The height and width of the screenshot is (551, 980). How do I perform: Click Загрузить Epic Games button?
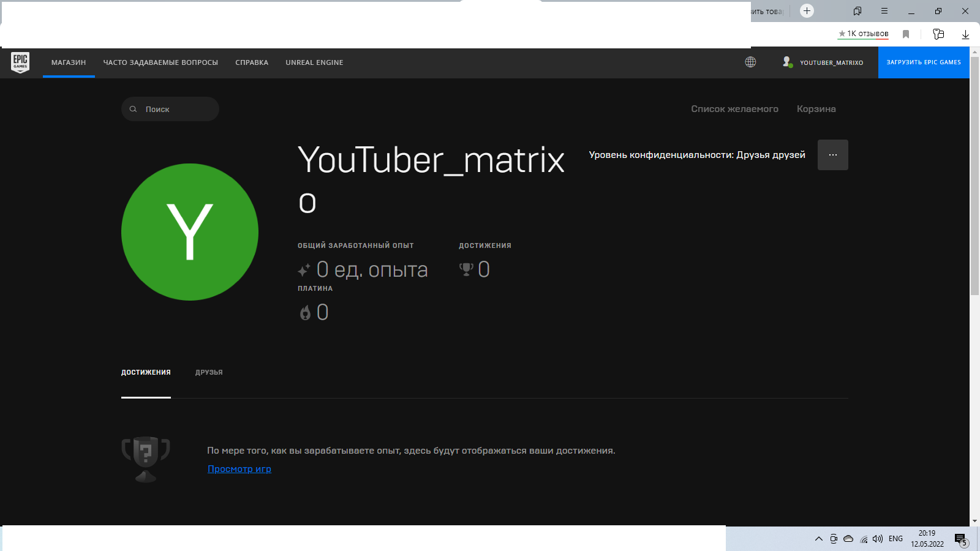point(924,62)
